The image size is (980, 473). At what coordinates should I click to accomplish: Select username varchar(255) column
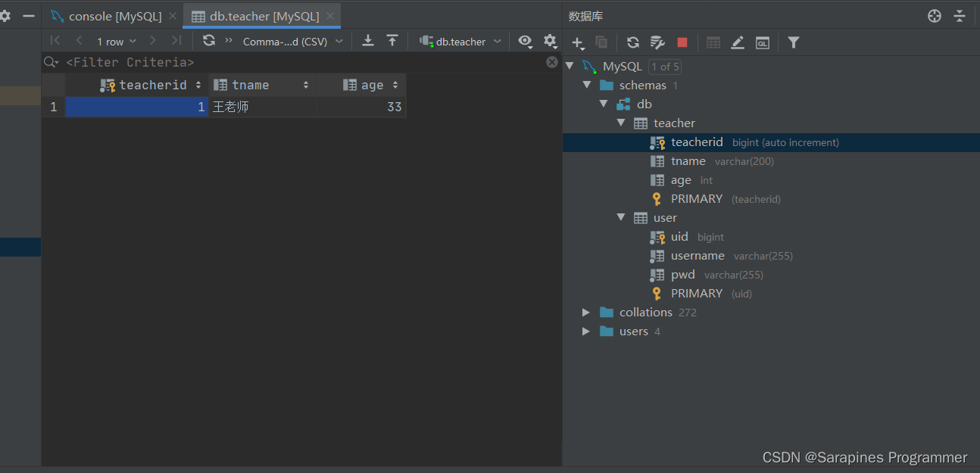pyautogui.click(x=771, y=256)
